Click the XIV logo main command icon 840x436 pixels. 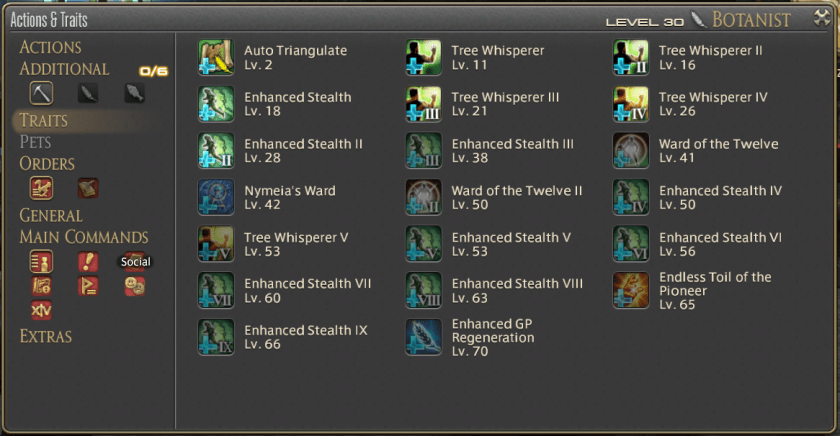(x=41, y=310)
